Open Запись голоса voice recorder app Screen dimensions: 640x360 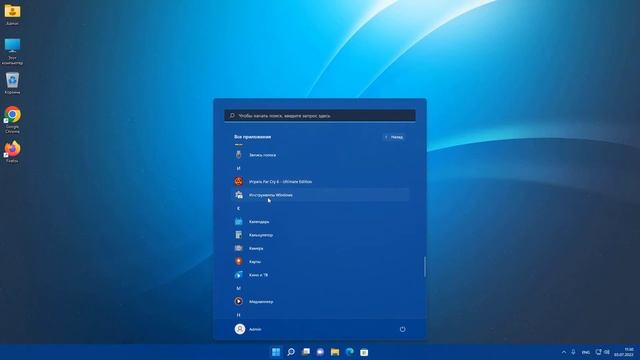320,155
